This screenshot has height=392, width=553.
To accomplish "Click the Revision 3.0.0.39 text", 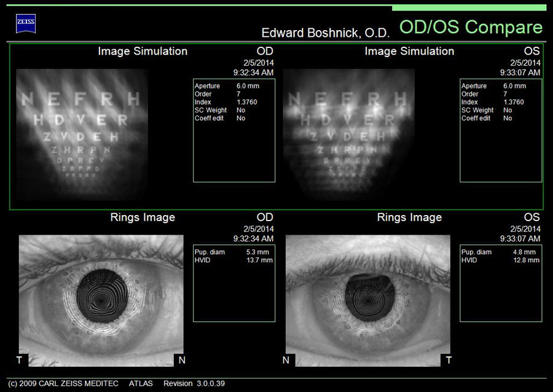I will (194, 384).
